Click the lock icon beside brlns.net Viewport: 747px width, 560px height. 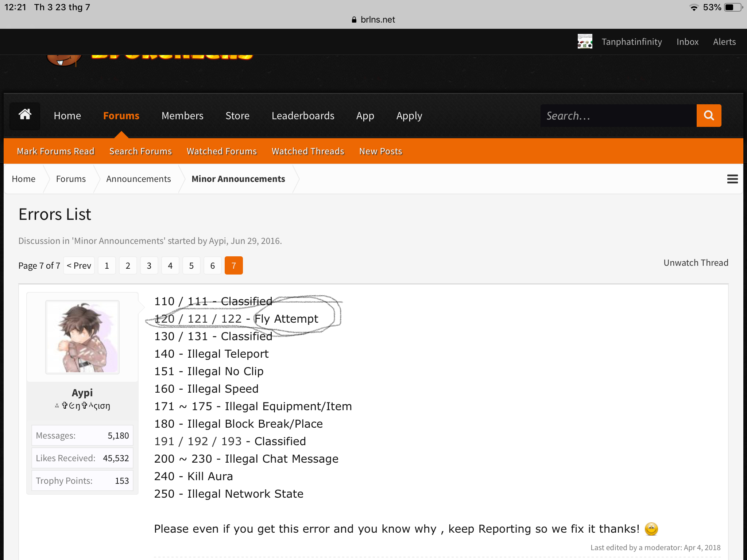(x=354, y=20)
